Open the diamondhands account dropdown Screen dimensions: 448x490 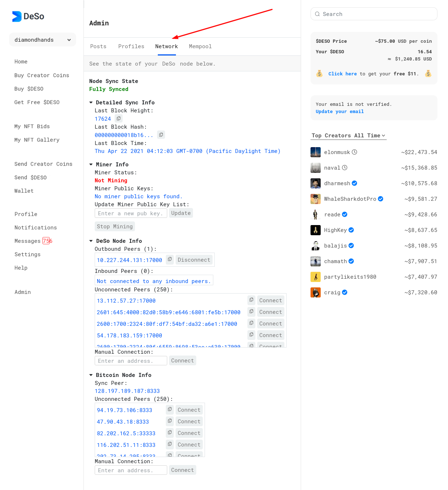(42, 40)
